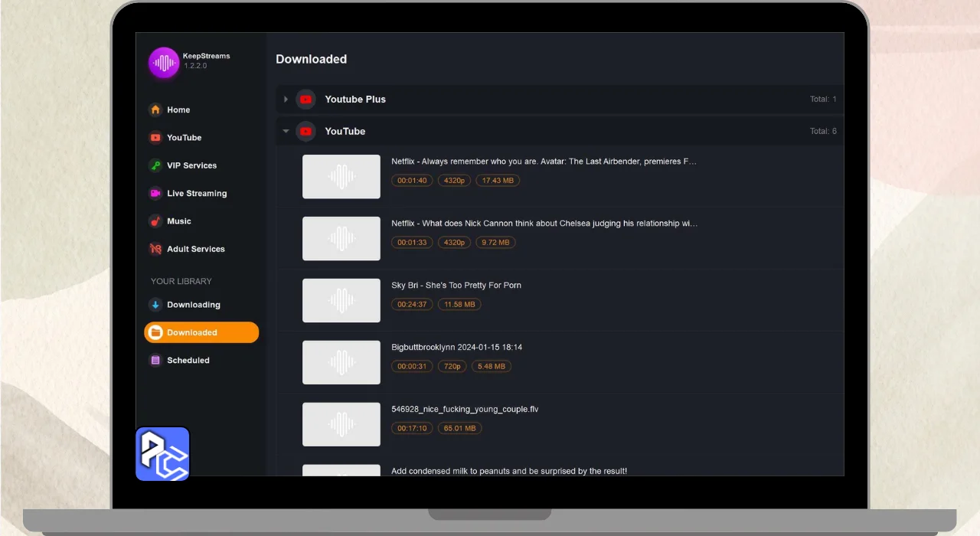This screenshot has width=980, height=536.
Task: Click the 546928 flv video thumbnail
Action: pyautogui.click(x=341, y=424)
